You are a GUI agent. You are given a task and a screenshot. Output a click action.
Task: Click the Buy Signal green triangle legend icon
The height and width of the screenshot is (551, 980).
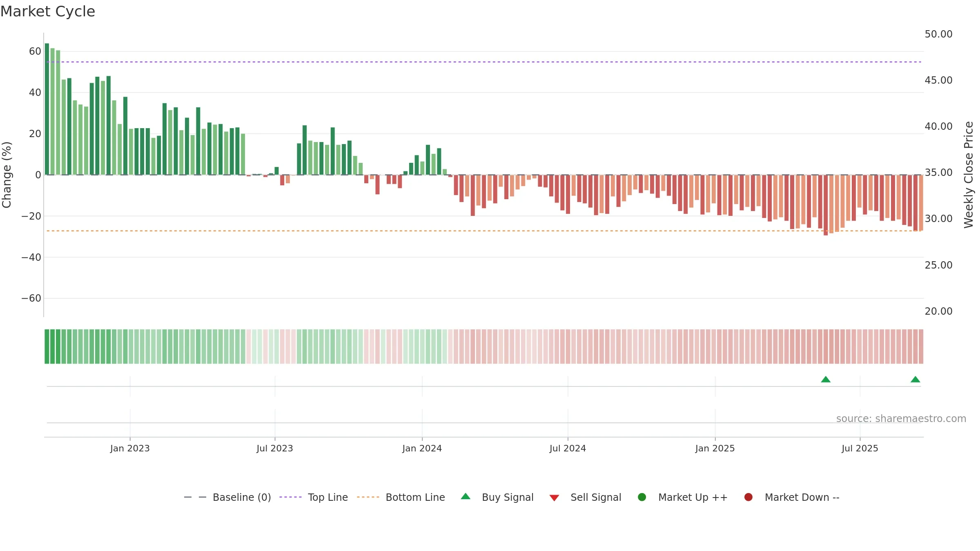tap(465, 496)
